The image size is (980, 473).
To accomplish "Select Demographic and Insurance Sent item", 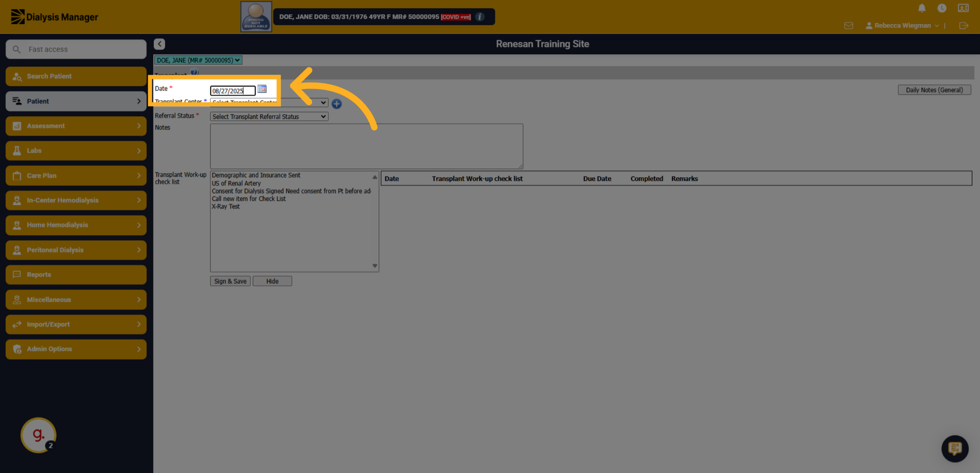I will [x=256, y=175].
